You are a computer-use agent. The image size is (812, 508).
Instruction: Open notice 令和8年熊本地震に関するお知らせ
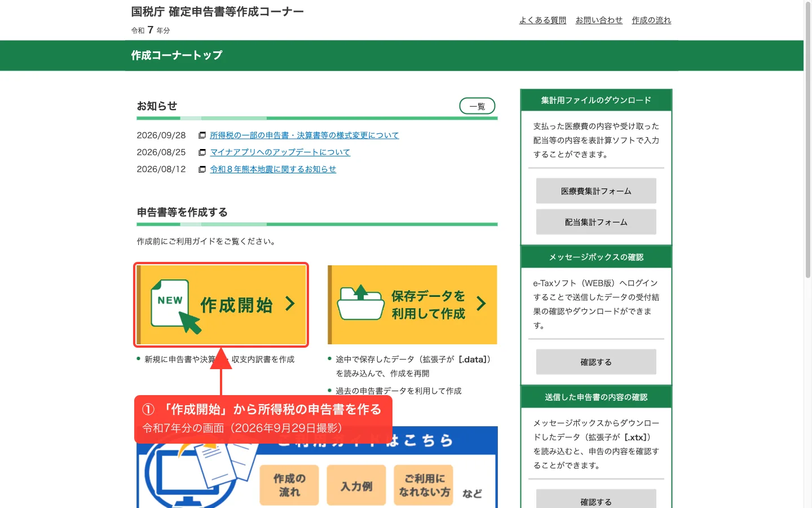[x=273, y=169]
